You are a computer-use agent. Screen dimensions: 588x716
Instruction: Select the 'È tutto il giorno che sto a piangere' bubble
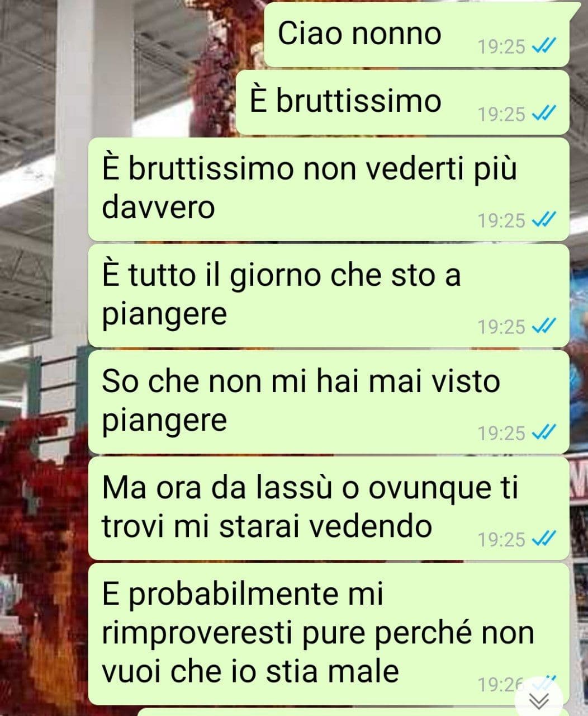click(329, 295)
